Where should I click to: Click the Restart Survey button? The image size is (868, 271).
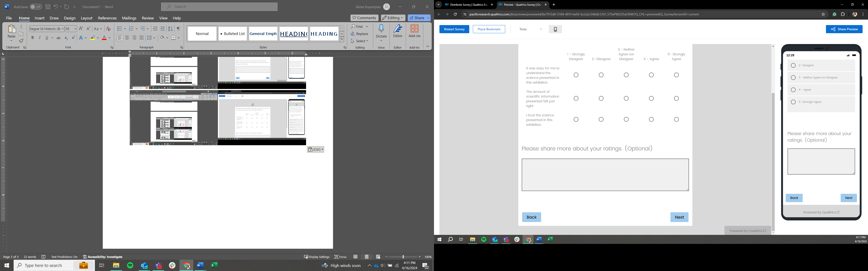[454, 29]
